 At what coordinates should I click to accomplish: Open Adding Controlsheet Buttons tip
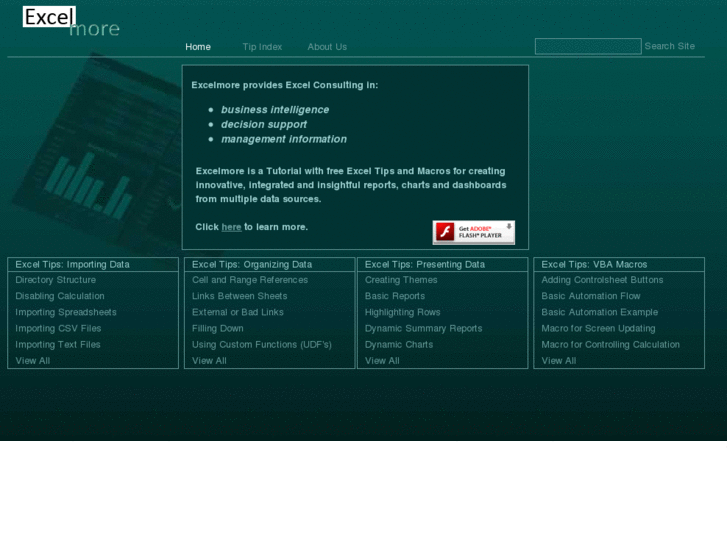pos(602,280)
